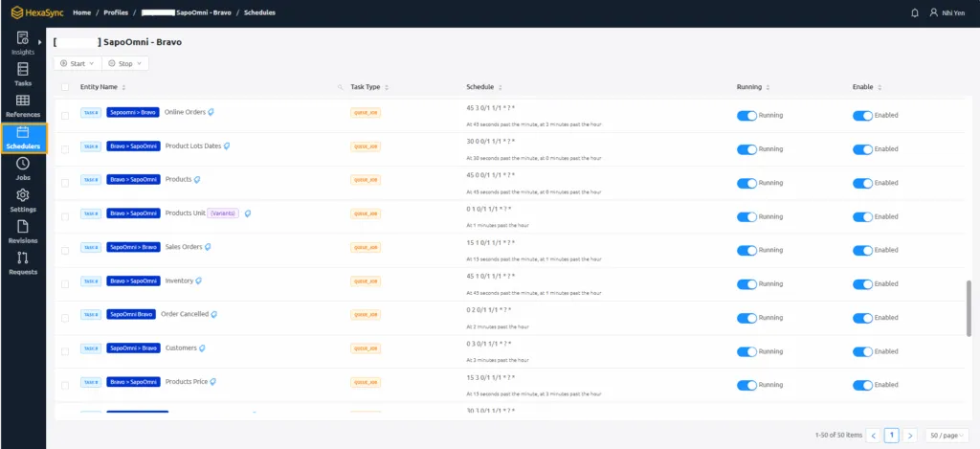Toggle Running switch for Online Orders
980x449 pixels.
coord(746,116)
